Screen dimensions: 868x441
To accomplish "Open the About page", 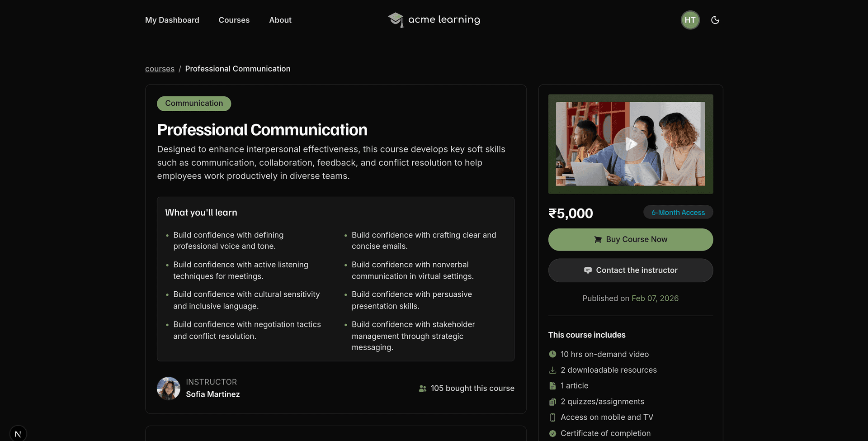I will (280, 20).
